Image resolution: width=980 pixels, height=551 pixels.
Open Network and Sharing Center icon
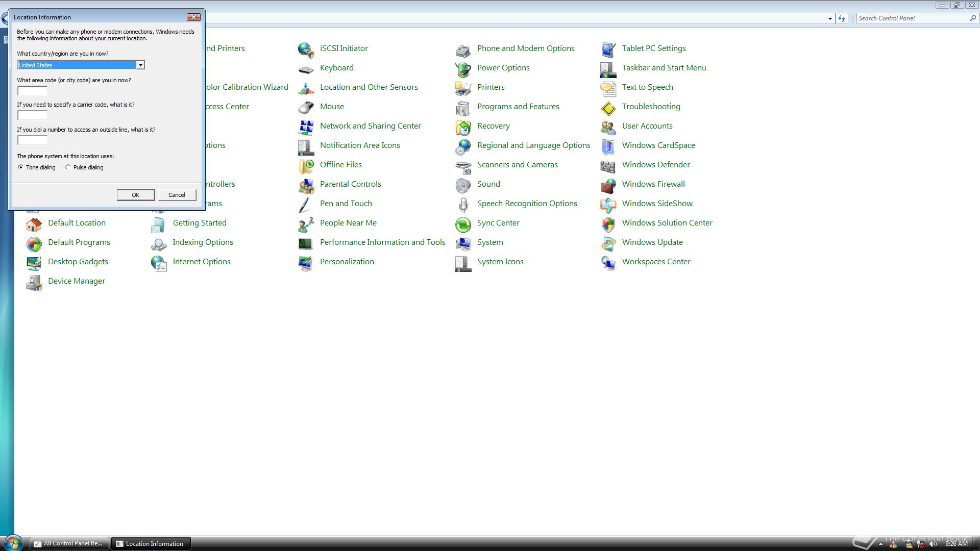click(306, 127)
